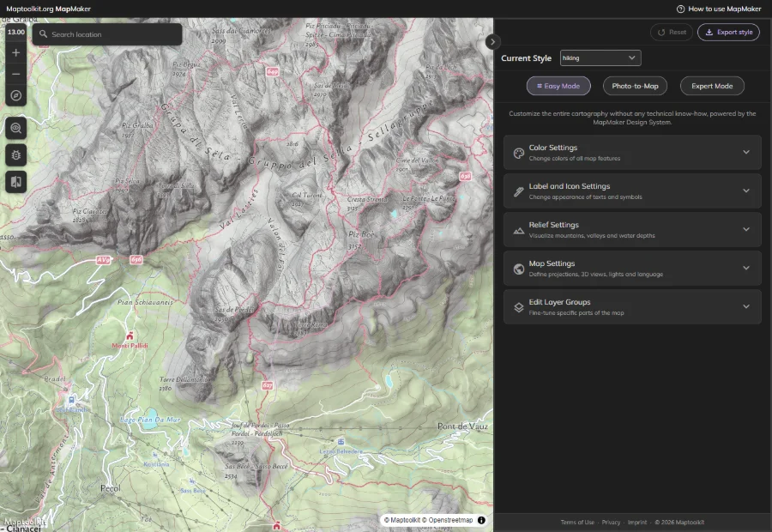Click the search magnifier icon
Screen dimensions: 772x532
pyautogui.click(x=44, y=34)
